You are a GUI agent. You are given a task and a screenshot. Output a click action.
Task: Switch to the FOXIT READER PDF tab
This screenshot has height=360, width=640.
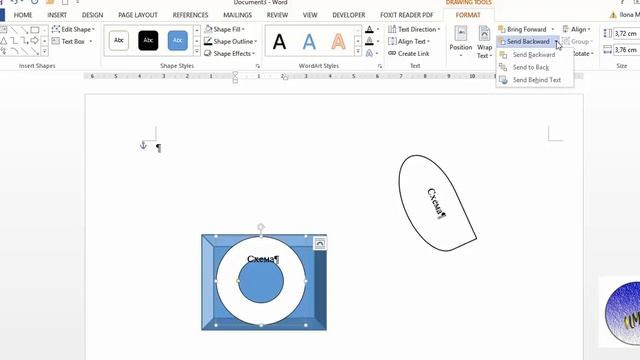[x=407, y=15]
